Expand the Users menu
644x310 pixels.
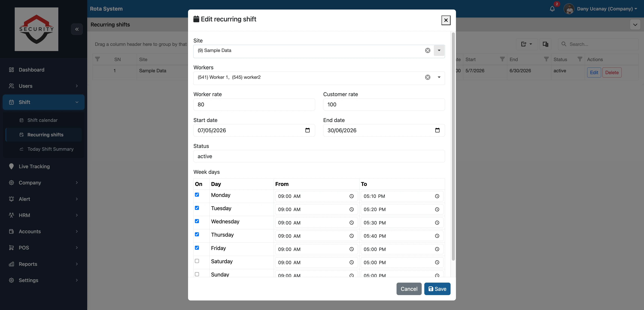click(x=43, y=86)
